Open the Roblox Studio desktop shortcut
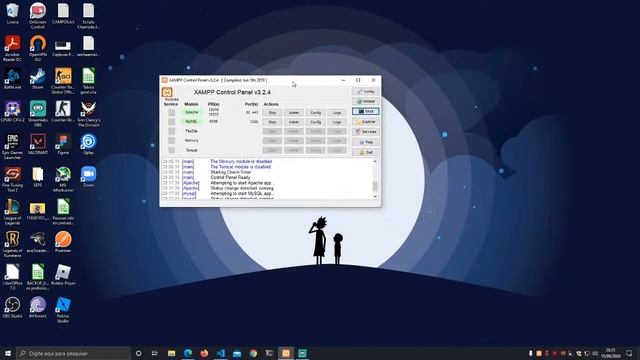 pos(63,310)
